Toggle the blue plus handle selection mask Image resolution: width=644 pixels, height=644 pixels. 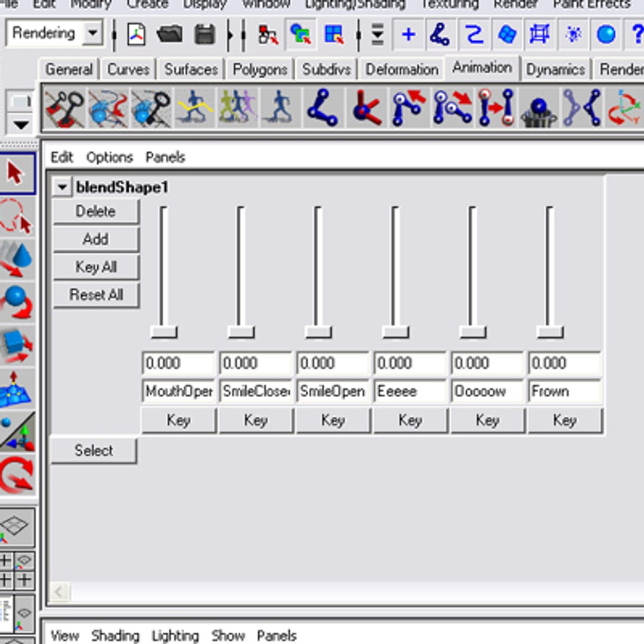[408, 35]
